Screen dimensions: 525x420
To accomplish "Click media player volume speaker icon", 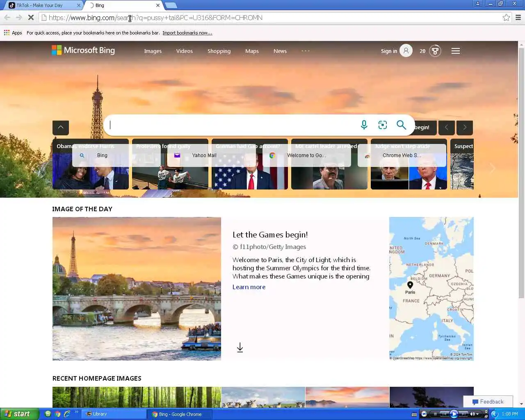I will (473, 414).
